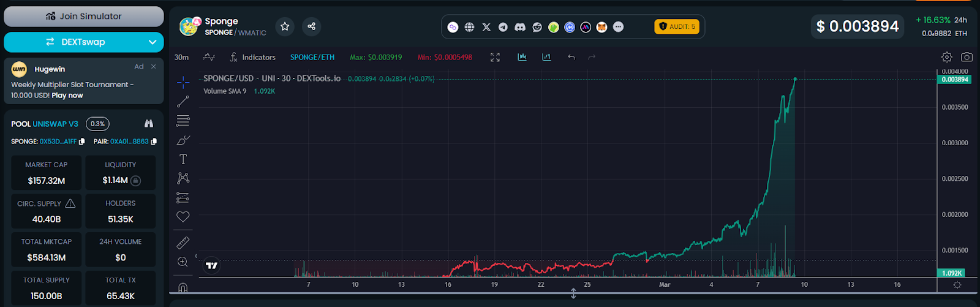Add Sponge to favorites with star icon
980x307 pixels.
(x=285, y=26)
